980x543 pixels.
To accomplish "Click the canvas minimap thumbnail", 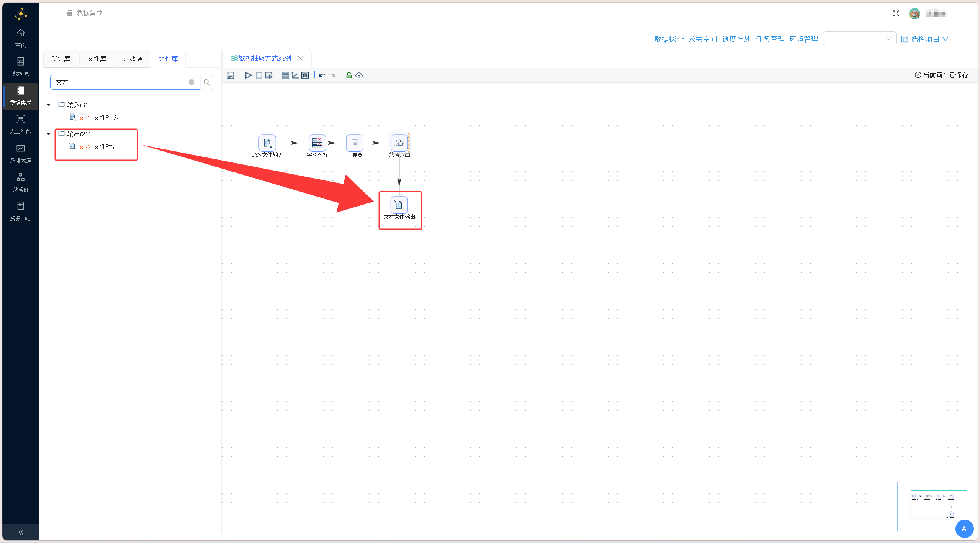I will coord(932,506).
